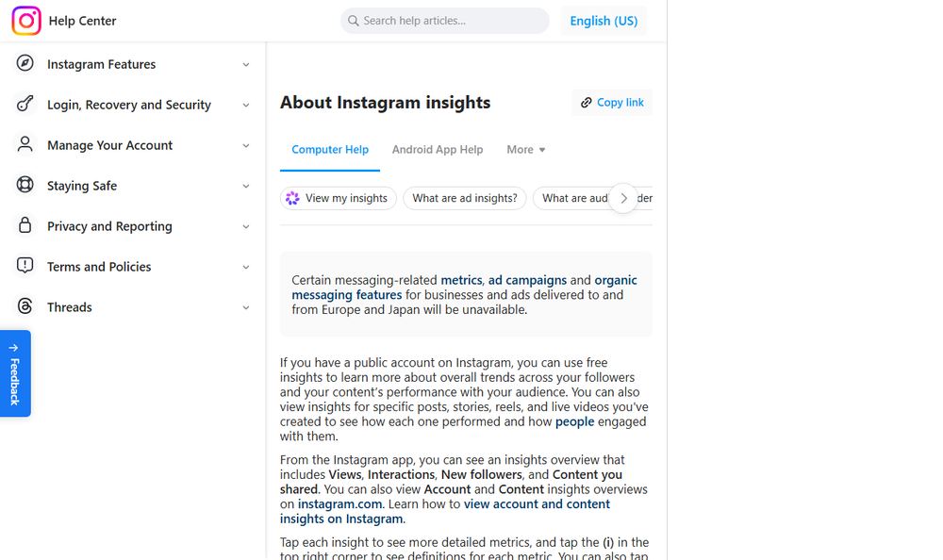943x560 pixels.
Task: Follow the metrics link
Action: pyautogui.click(x=461, y=280)
